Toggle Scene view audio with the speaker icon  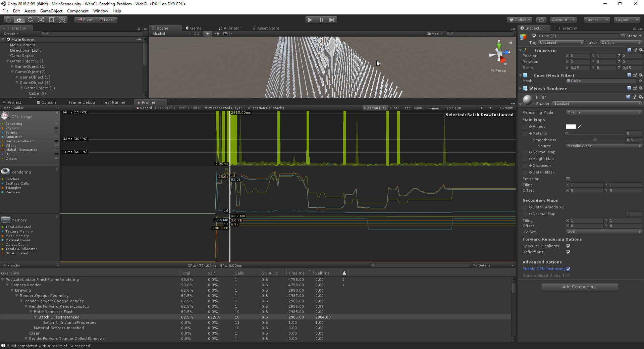tap(217, 34)
